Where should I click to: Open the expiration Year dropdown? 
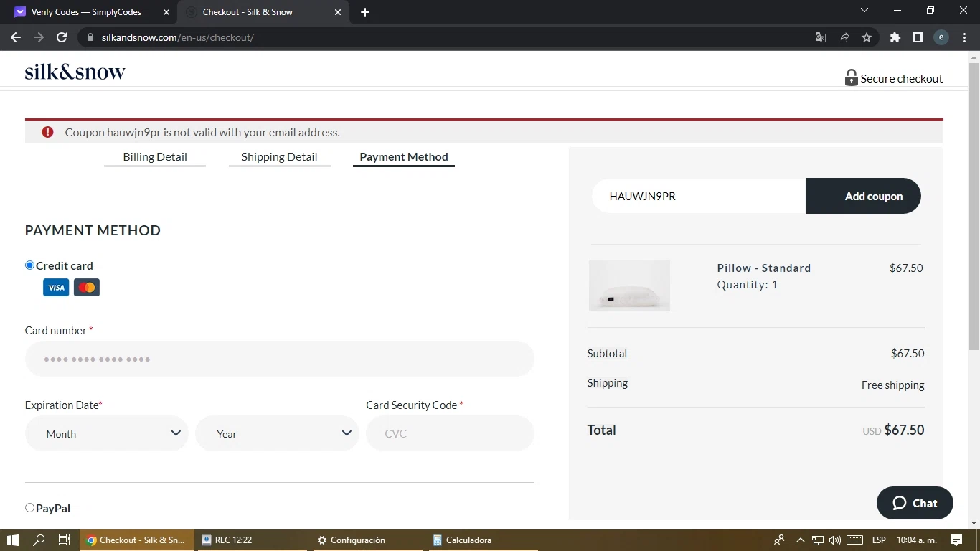277,433
